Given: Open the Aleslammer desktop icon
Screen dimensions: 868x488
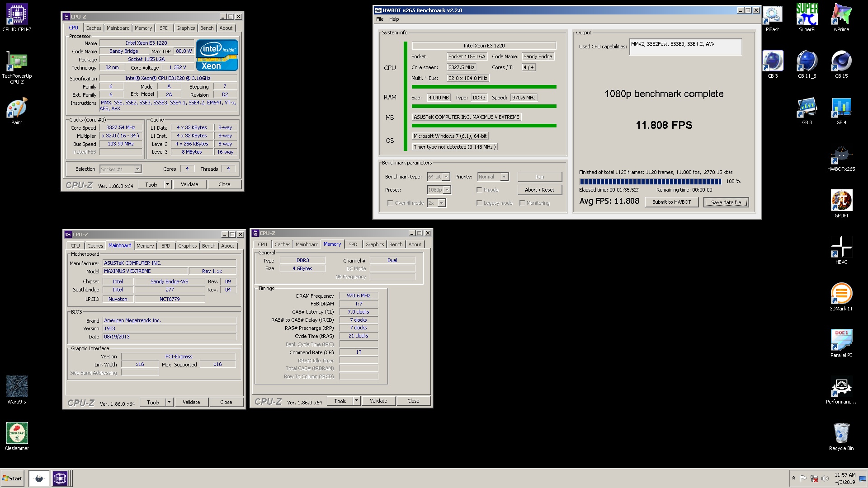Looking at the screenshot, I should pyautogui.click(x=17, y=436).
